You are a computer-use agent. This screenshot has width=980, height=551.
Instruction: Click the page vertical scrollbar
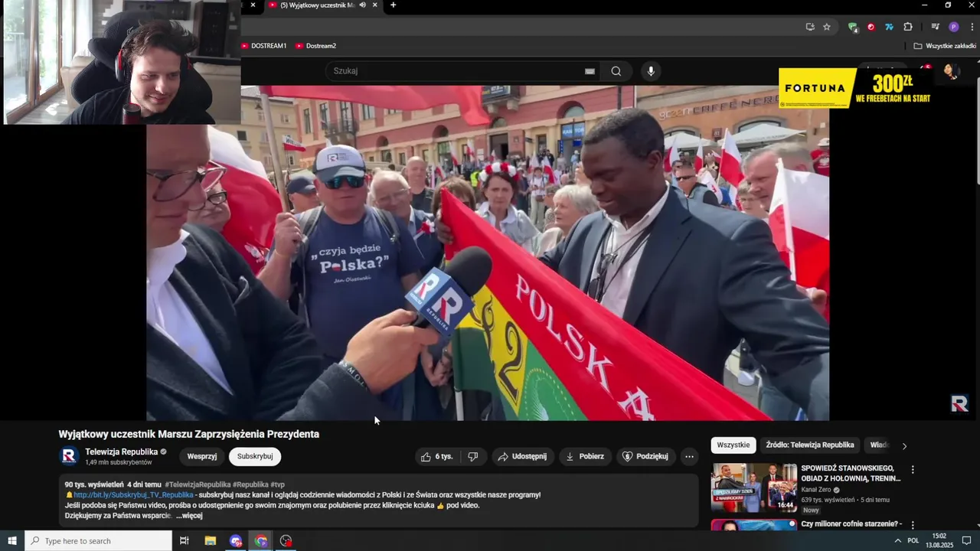976,122
